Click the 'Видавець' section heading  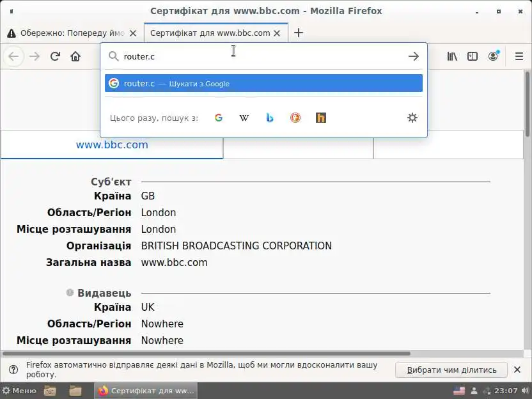click(x=104, y=293)
